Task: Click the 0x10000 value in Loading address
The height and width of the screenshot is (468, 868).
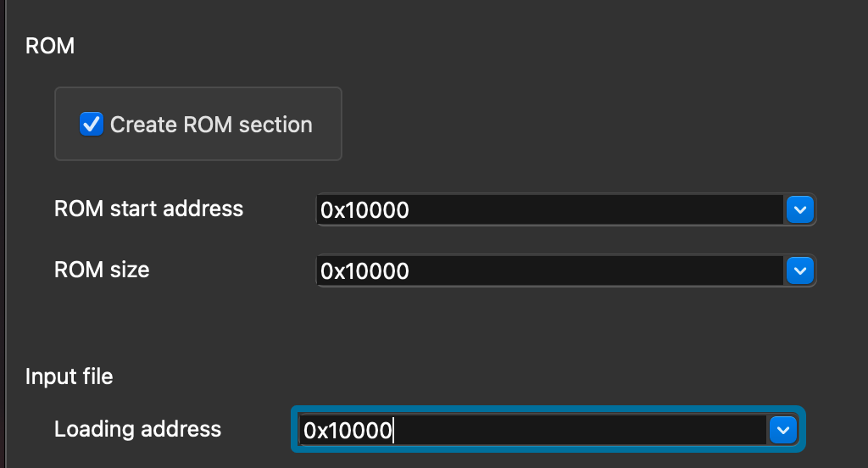Action: point(348,431)
